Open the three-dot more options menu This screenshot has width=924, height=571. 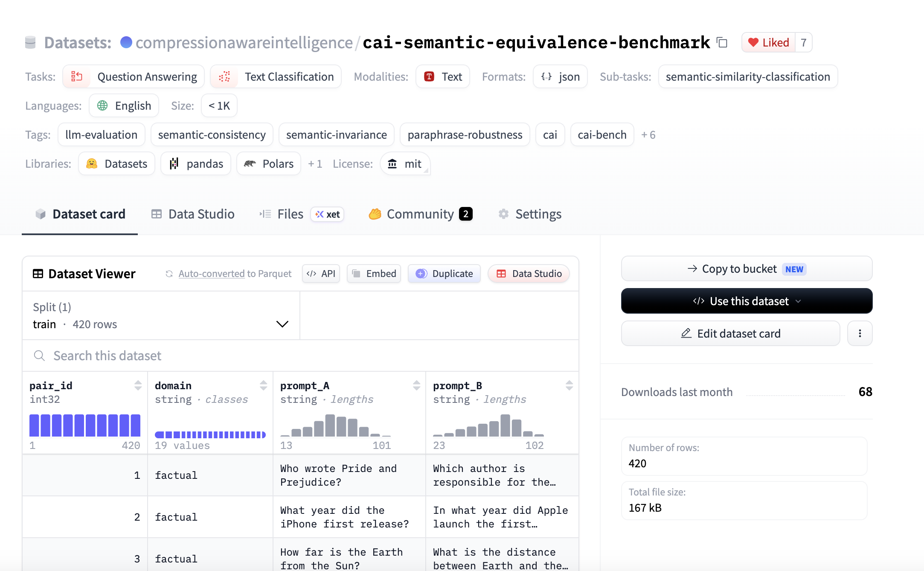[860, 333]
